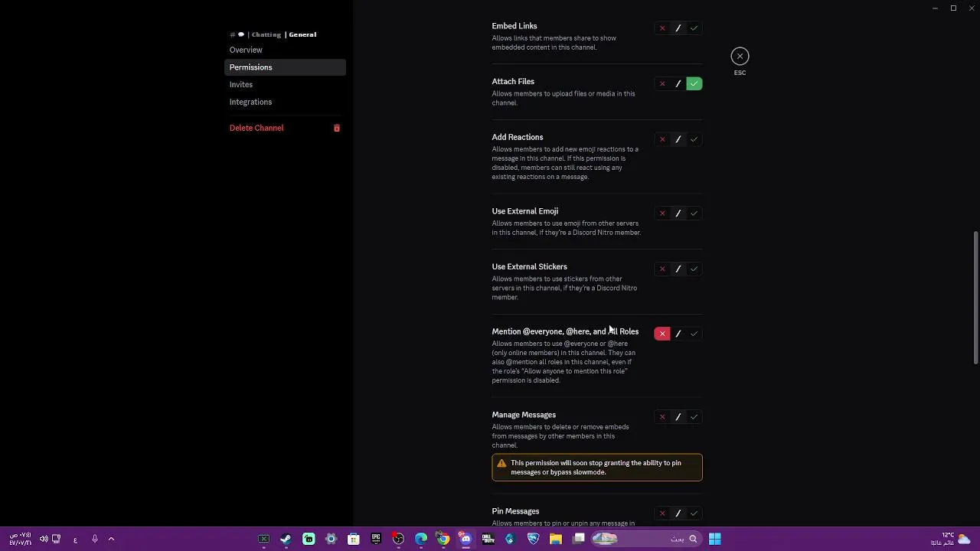Screen dimensions: 980x551
Task: Deny the Use External Stickers permission
Action: [662, 269]
